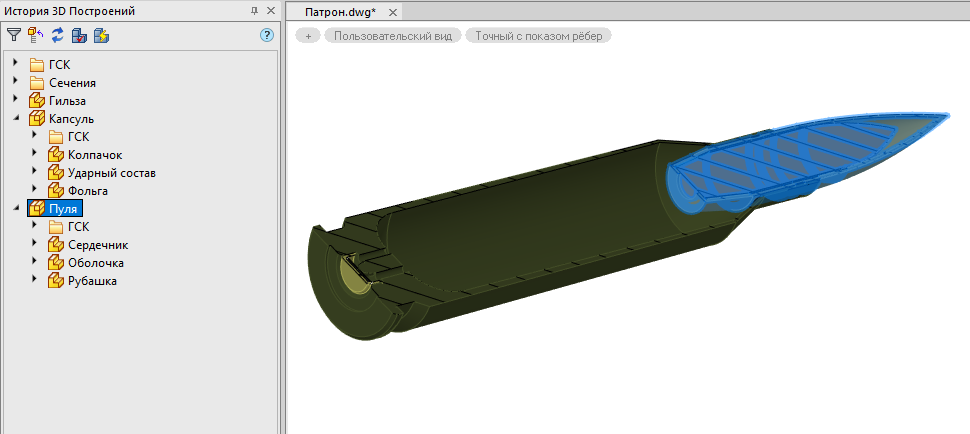The image size is (970, 434).
Task: Close the Патрон.dwg document tab
Action: pyautogui.click(x=393, y=12)
